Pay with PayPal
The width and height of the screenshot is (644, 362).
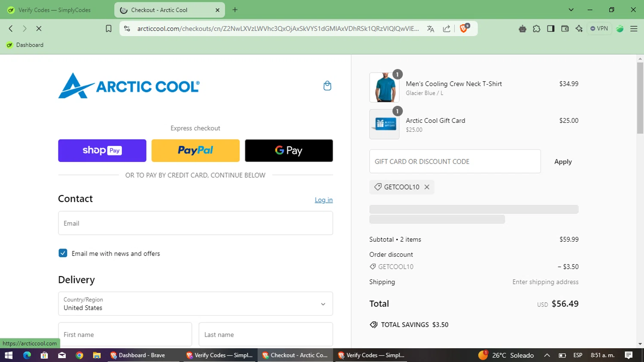pos(195,150)
